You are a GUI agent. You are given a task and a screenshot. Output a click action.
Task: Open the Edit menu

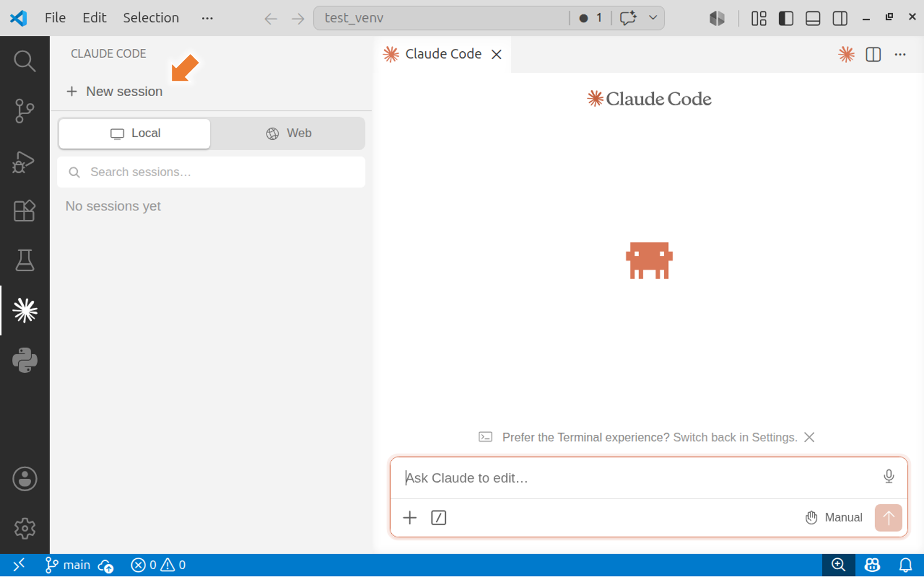click(94, 18)
